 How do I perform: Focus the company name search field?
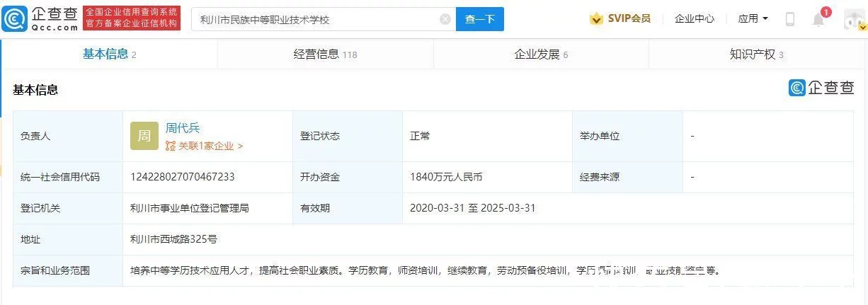pos(315,19)
